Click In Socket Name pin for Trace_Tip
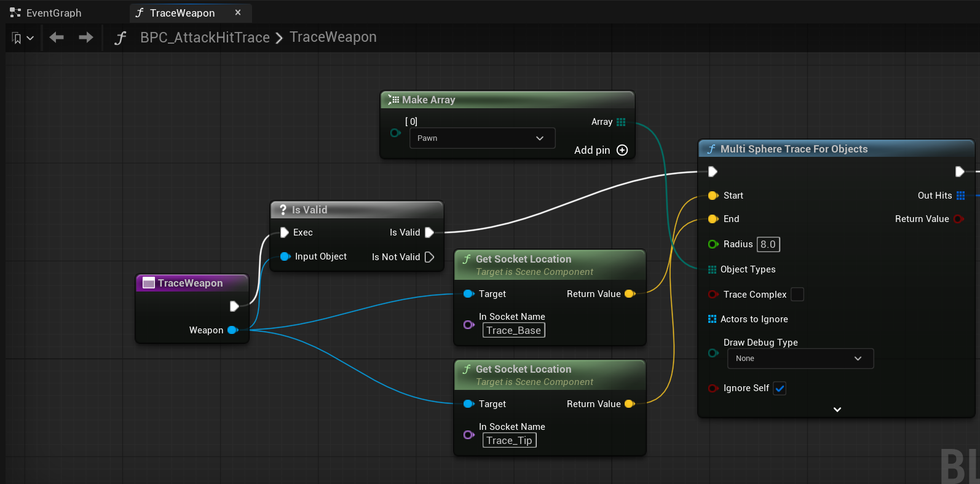 (x=468, y=434)
